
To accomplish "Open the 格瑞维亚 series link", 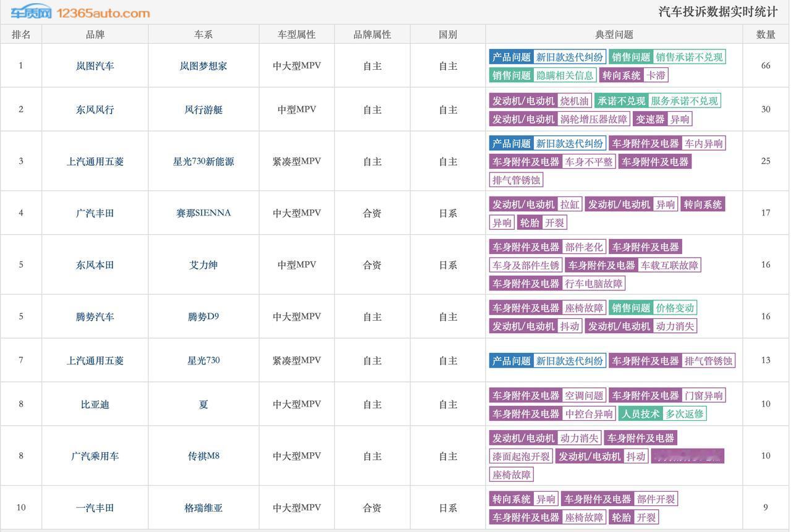I will click(203, 508).
